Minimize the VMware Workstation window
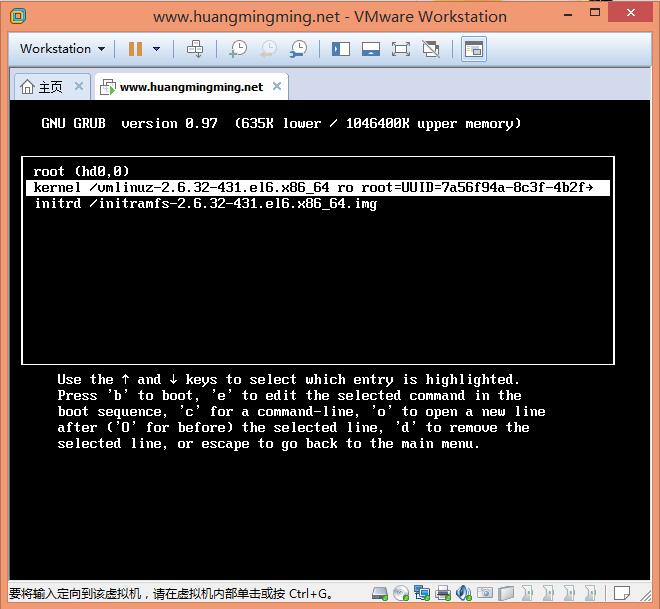Viewport: 660px width, 609px height. [x=568, y=14]
